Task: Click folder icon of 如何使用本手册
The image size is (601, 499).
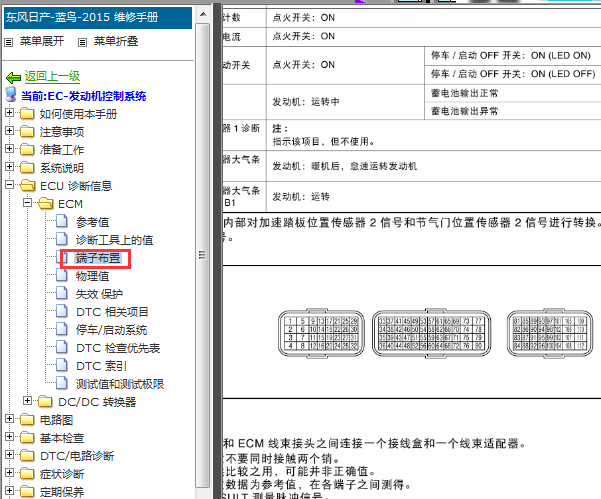Action: [27, 113]
